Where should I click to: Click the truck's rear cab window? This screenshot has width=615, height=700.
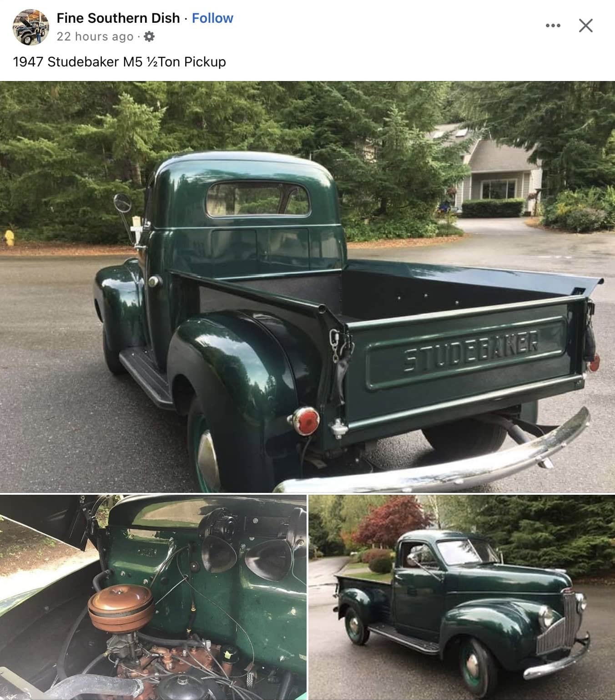(x=258, y=199)
